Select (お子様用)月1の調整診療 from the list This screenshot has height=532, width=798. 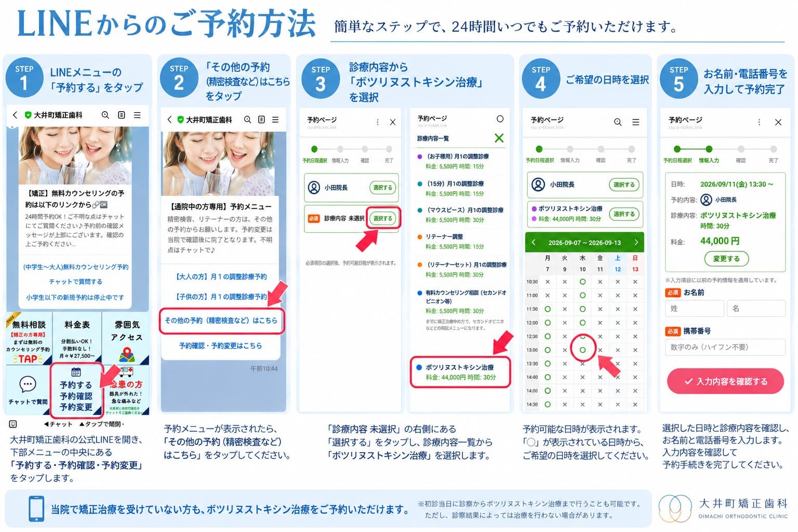[x=458, y=161]
